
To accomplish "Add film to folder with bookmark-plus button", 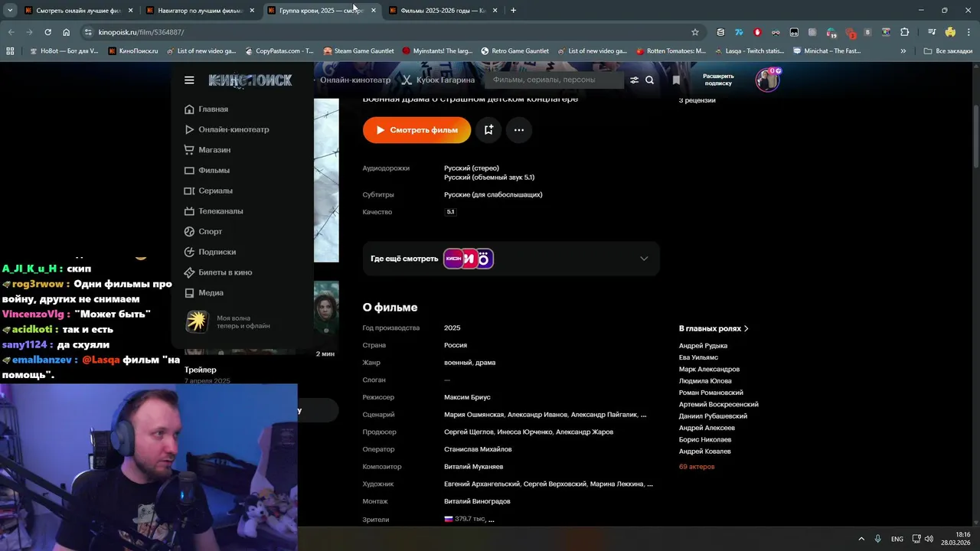I will pos(488,130).
